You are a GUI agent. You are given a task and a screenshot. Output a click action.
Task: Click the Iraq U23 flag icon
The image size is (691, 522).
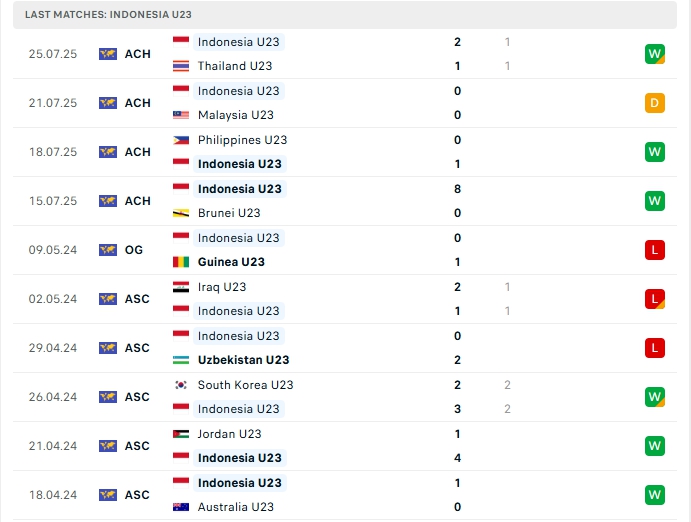pos(181,287)
